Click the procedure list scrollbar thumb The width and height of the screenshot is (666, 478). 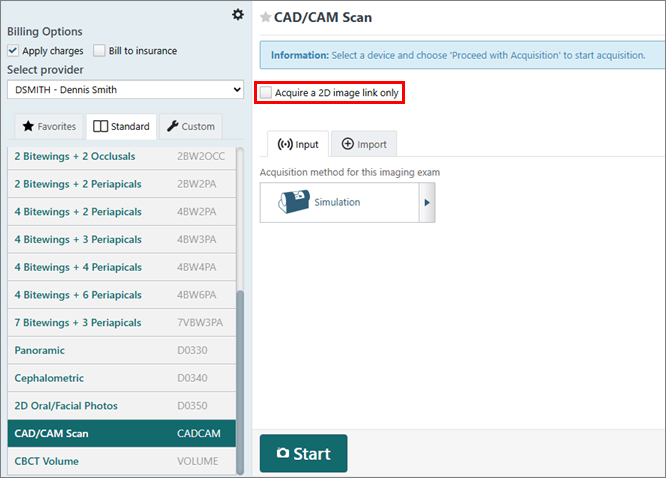[240, 382]
